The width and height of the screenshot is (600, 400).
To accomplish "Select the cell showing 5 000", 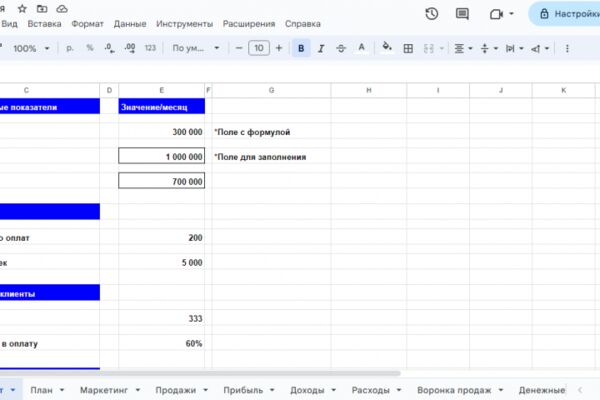I will pyautogui.click(x=161, y=262).
